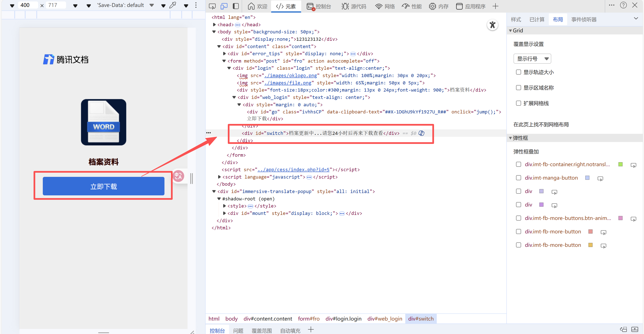
Task: Check the 扩展网格线 option
Action: (x=519, y=103)
